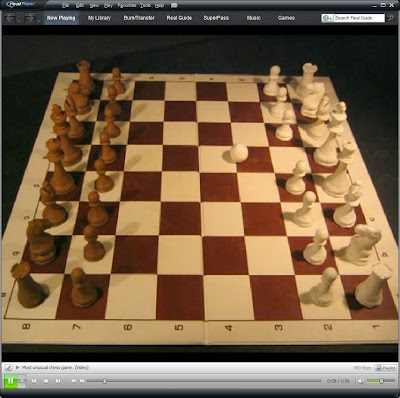Open the dropdown beside the pause button
This screenshot has width=400, height=398.
click(22, 381)
